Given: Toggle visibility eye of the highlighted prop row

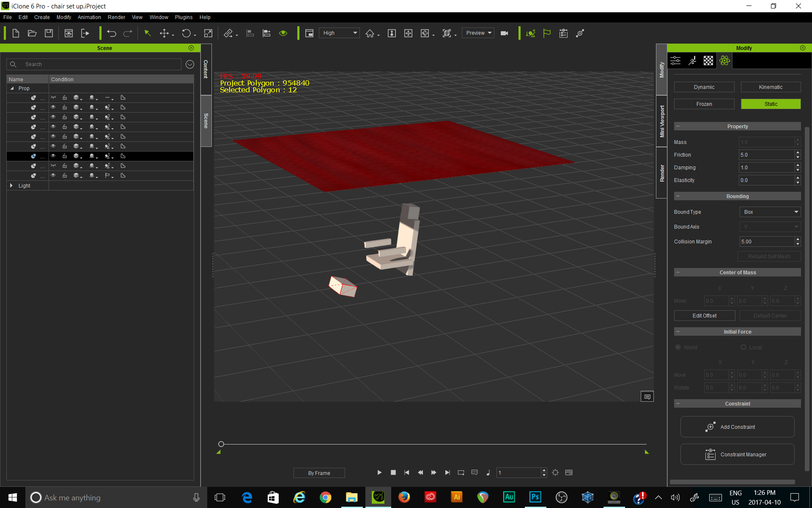Looking at the screenshot, I should [x=53, y=156].
